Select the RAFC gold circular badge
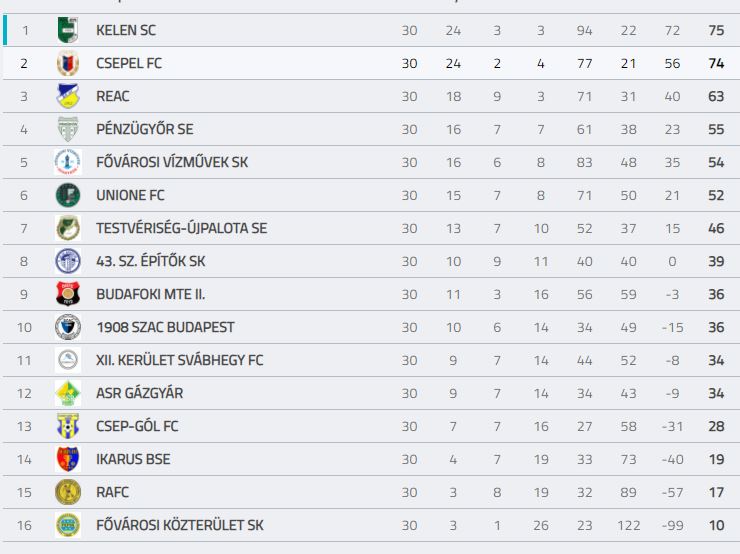The height and width of the screenshot is (554, 740). 68,492
